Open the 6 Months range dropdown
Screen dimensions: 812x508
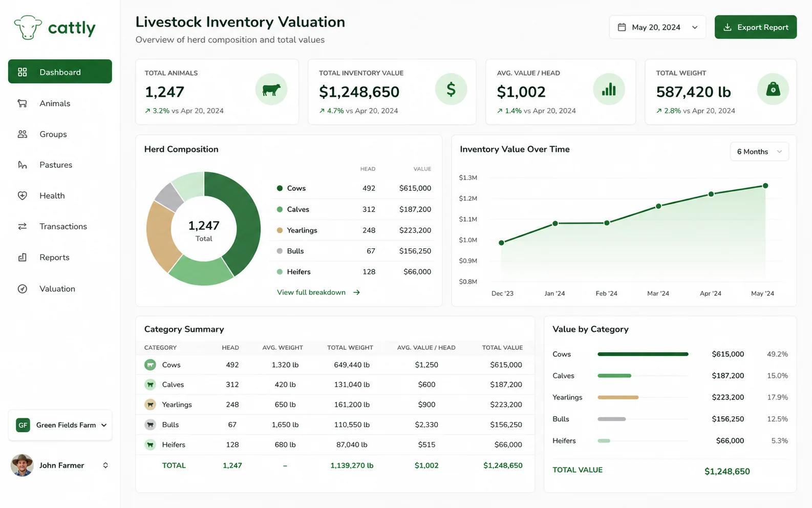759,152
